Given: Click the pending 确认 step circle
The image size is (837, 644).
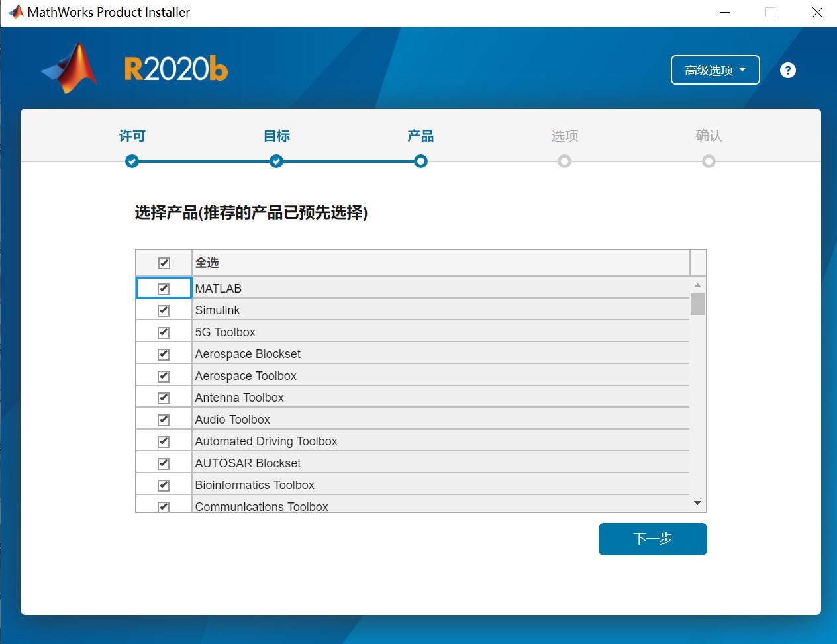Looking at the screenshot, I should pos(709,161).
